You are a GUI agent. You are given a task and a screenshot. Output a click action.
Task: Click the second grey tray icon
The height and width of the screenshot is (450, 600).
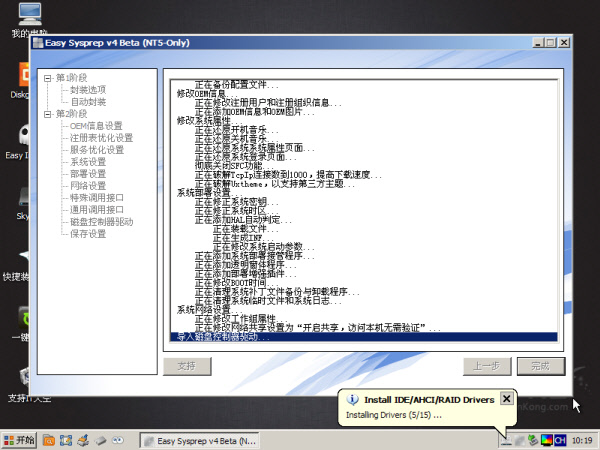pos(519,440)
